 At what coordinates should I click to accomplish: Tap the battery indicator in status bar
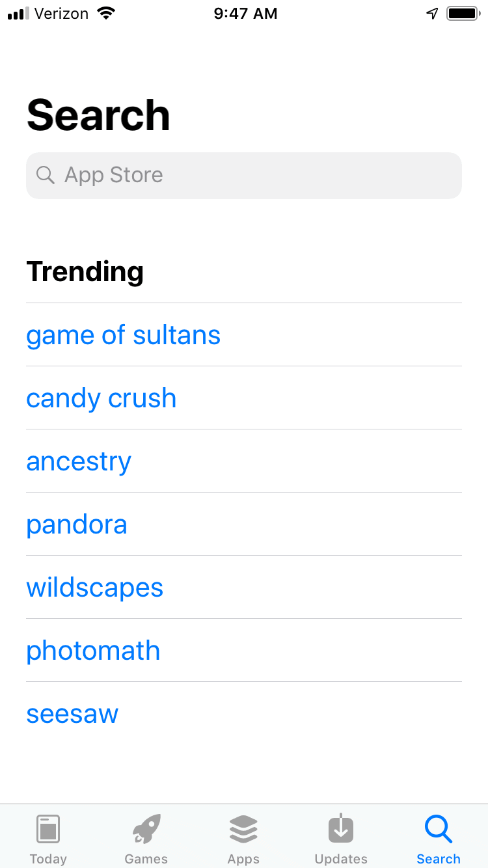(x=463, y=14)
